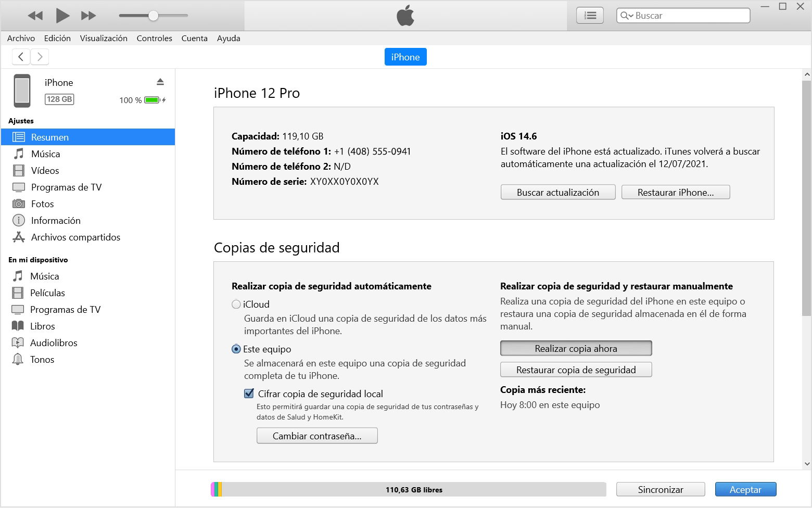Click the Libros book icon

[18, 326]
